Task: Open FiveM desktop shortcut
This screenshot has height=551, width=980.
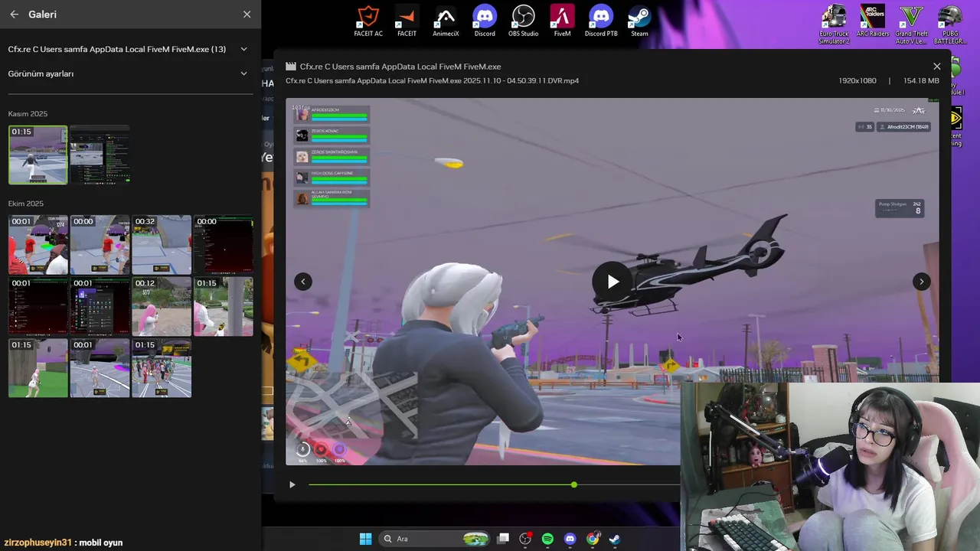Action: coord(562,21)
